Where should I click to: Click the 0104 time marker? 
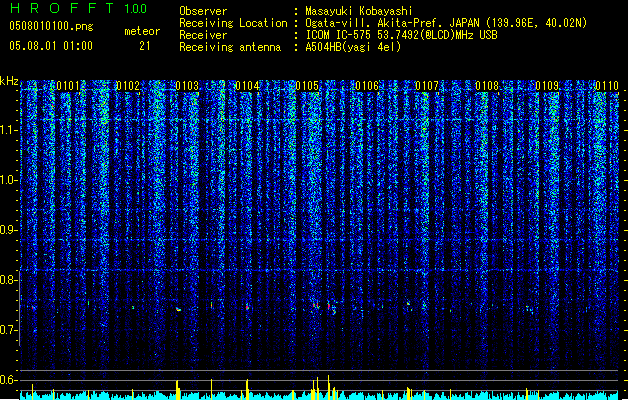[248, 86]
